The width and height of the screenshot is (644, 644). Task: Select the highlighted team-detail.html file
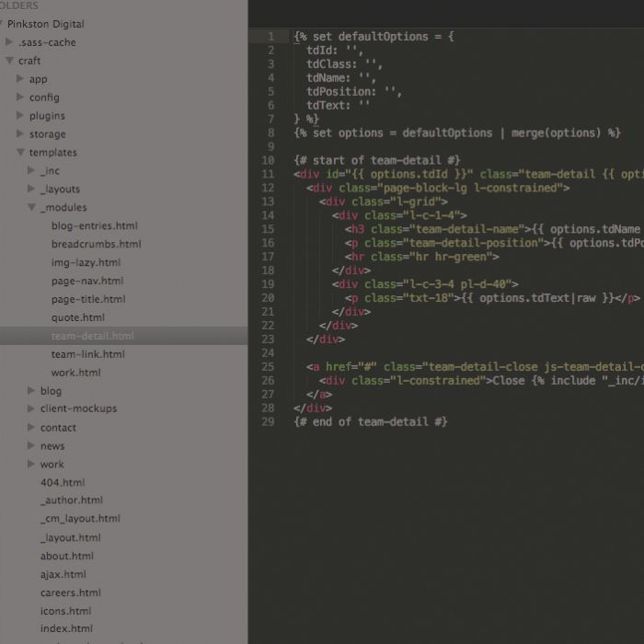point(92,336)
